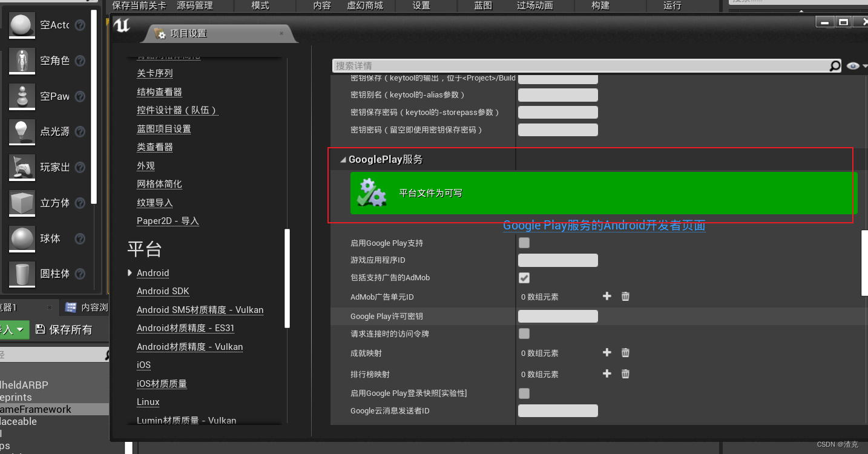Viewport: 868px width, 454px height.
Task: Expand the Android settings tree item
Action: (130, 272)
